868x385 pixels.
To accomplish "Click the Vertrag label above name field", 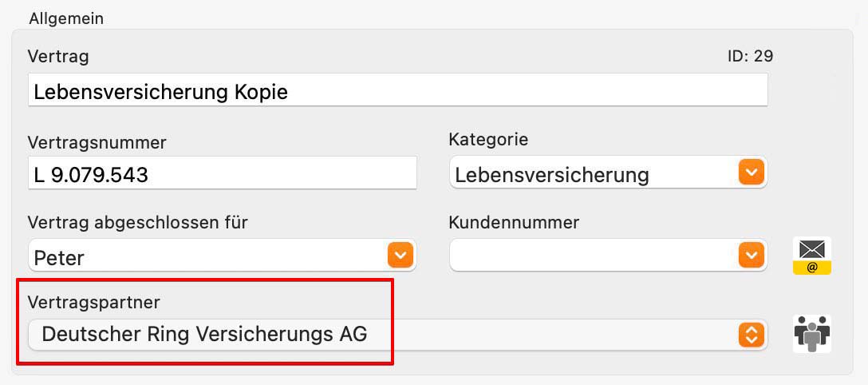I will tap(58, 57).
